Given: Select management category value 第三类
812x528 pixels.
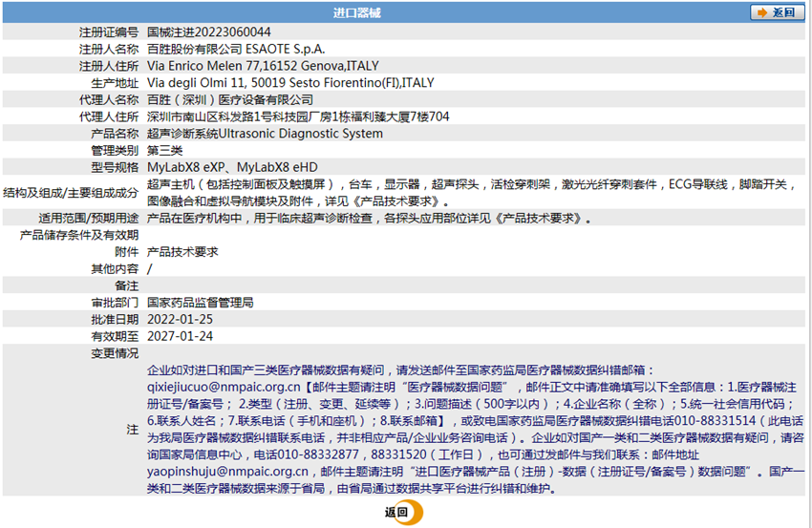Looking at the screenshot, I should (164, 150).
